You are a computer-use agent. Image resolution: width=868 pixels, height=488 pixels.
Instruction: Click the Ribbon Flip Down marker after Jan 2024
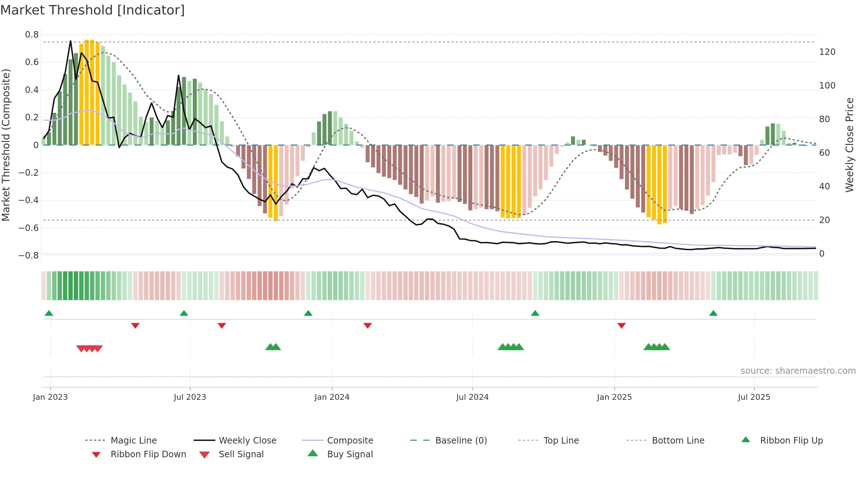tap(367, 326)
